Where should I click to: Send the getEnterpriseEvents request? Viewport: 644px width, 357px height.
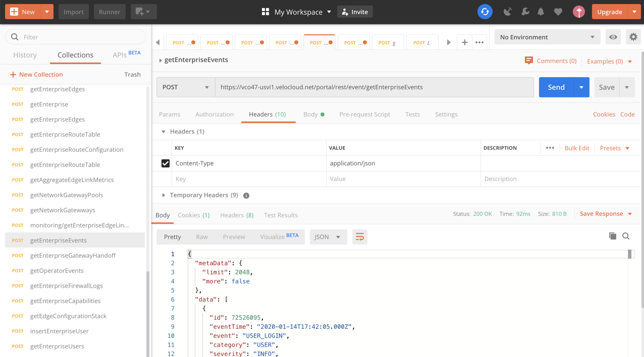tap(556, 87)
